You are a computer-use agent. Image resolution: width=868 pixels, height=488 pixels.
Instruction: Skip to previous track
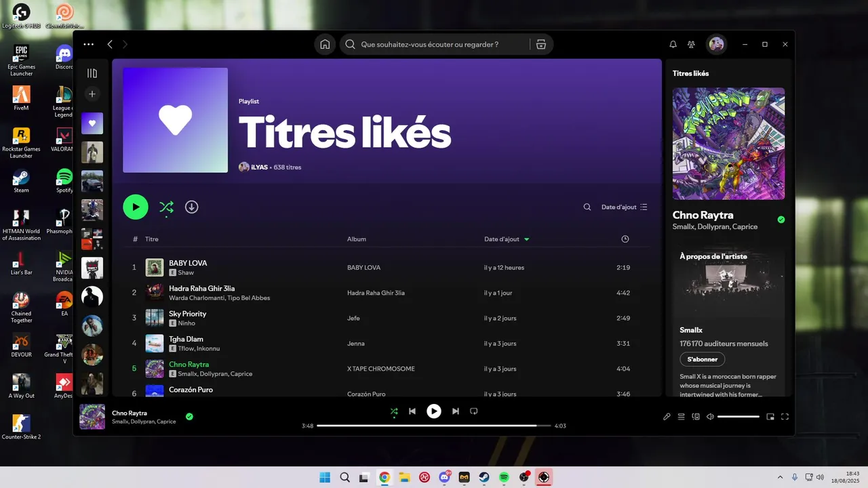tap(412, 411)
